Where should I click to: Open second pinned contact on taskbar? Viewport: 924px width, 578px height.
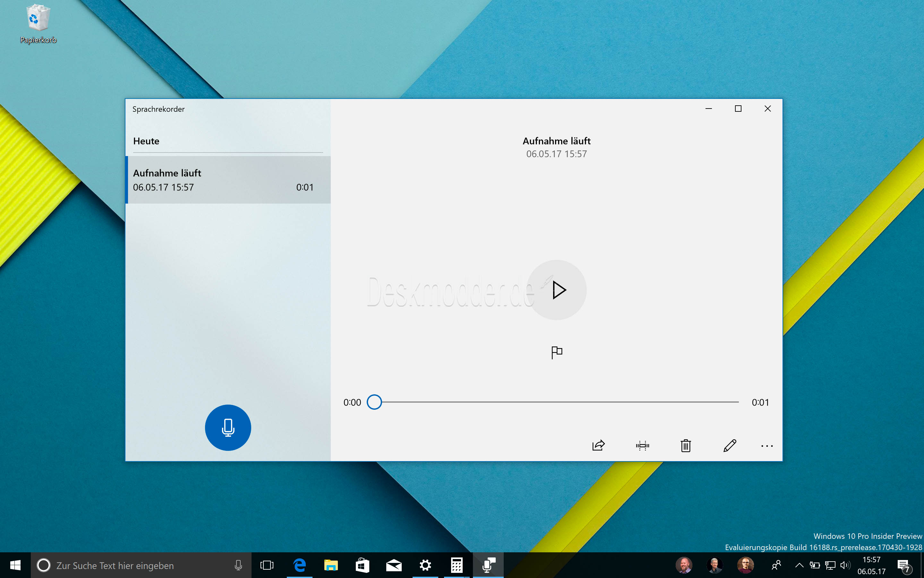[714, 565]
